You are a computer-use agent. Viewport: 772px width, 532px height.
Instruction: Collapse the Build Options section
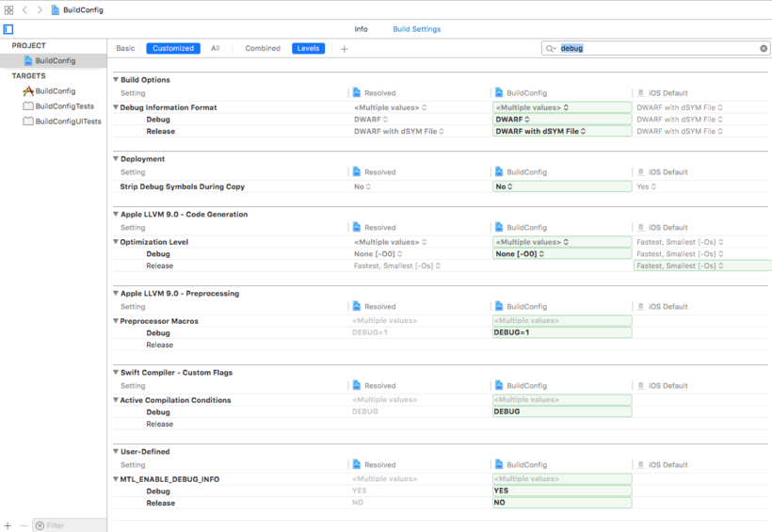point(116,79)
